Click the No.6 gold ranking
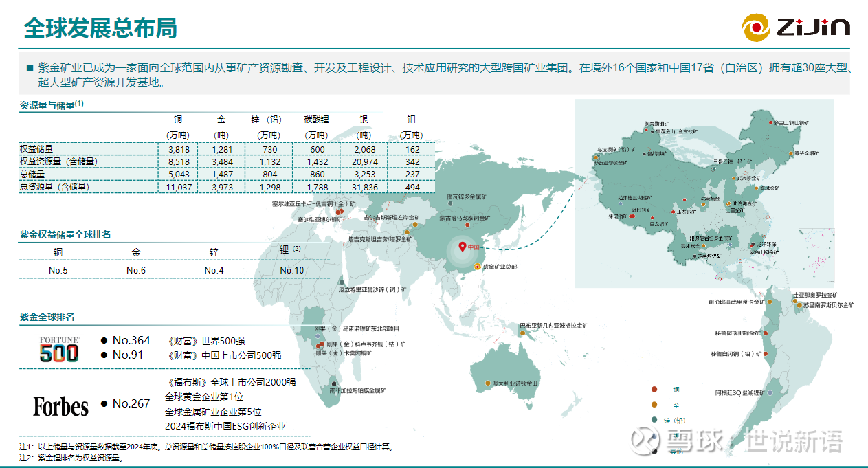The height and width of the screenshot is (468, 868). click(136, 270)
